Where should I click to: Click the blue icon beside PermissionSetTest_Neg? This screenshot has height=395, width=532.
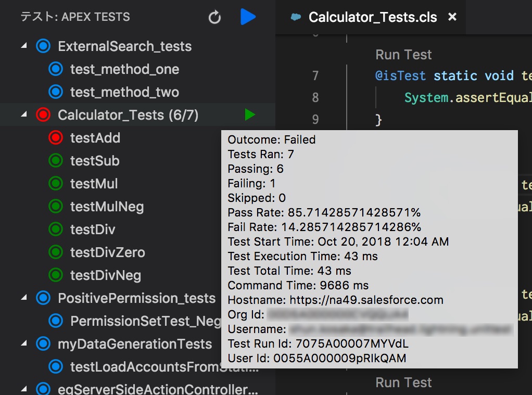pos(56,321)
